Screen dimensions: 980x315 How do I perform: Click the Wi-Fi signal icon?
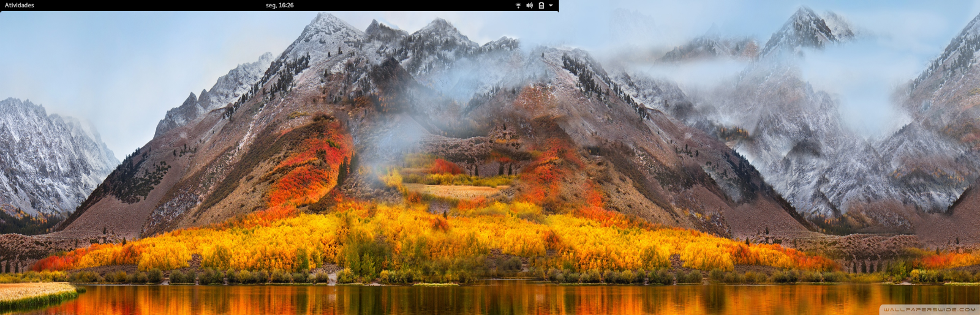[518, 6]
